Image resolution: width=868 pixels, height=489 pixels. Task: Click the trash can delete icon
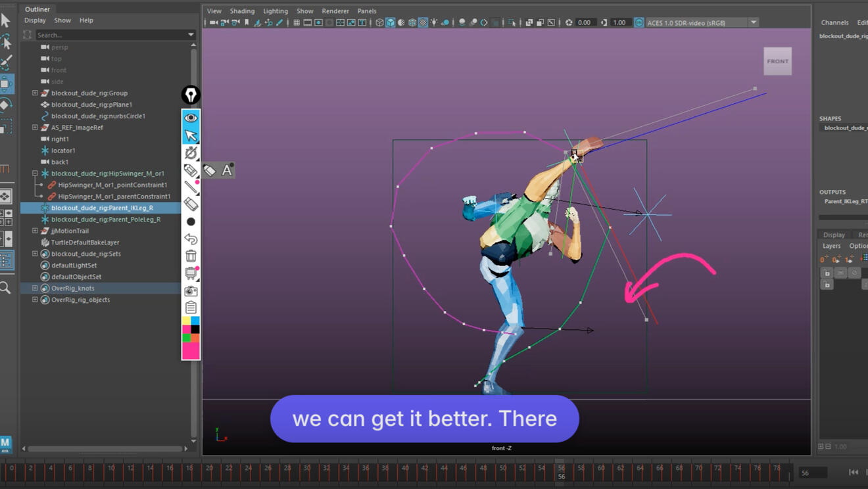191,256
